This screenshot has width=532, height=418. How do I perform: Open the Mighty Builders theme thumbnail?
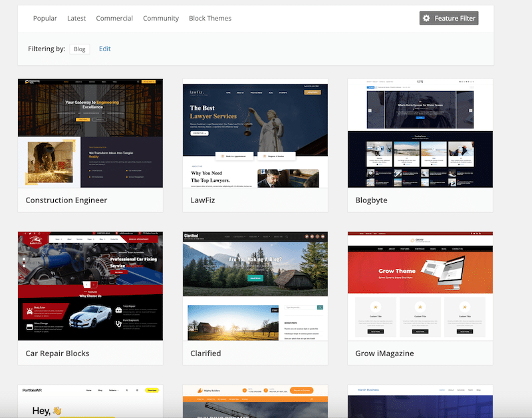click(x=255, y=403)
